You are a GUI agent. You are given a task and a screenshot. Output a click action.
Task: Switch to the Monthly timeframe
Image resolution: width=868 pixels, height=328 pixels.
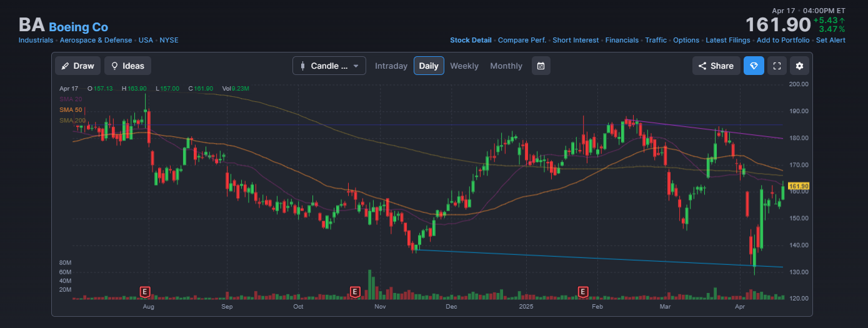pos(506,66)
